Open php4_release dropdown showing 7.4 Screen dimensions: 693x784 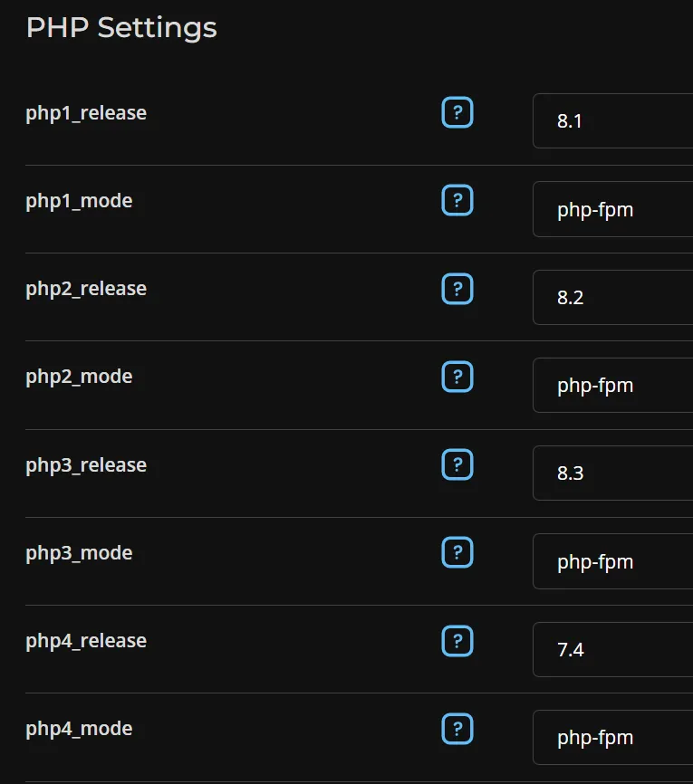(x=612, y=649)
